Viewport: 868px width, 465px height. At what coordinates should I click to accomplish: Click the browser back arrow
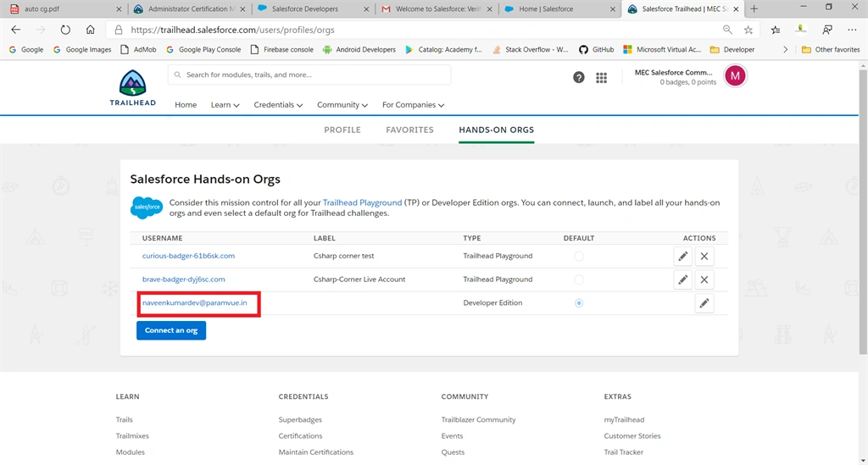(15, 30)
